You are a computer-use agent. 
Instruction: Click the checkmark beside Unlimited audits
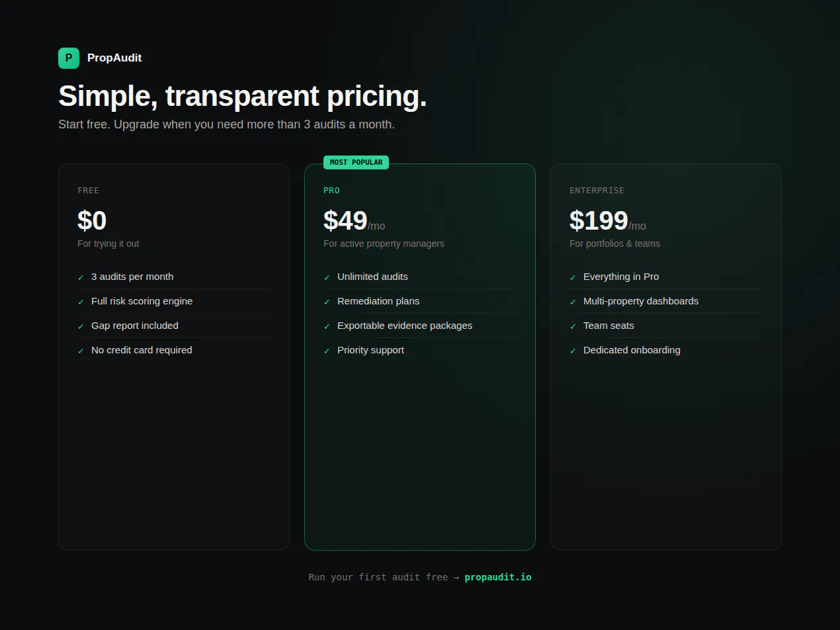click(327, 277)
